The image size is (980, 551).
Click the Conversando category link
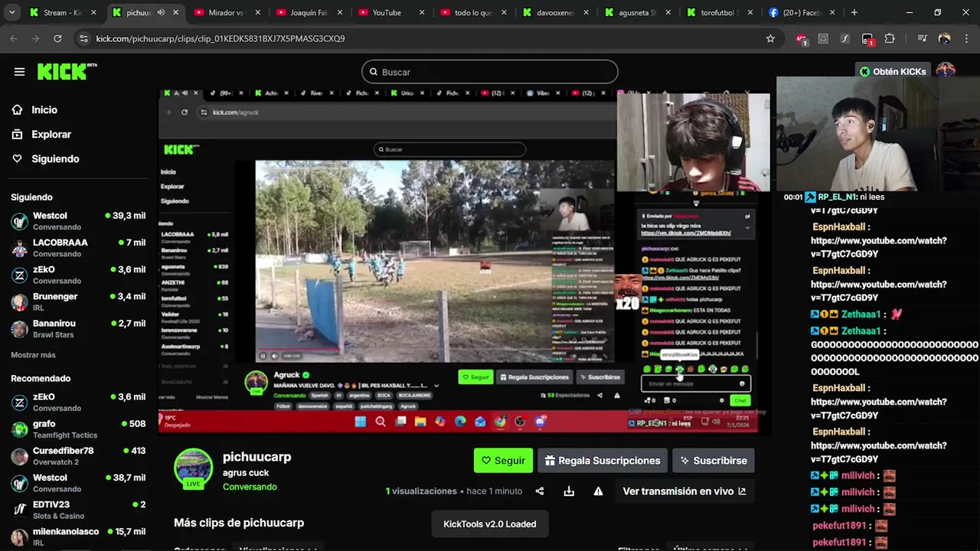(250, 487)
